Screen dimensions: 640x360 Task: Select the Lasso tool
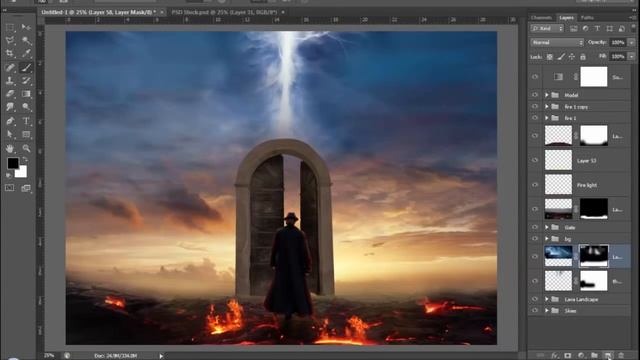pos(10,40)
